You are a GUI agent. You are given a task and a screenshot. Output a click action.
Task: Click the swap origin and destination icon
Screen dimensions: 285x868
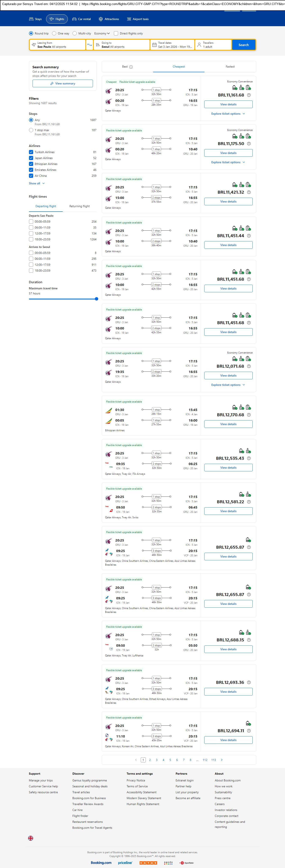click(90, 45)
